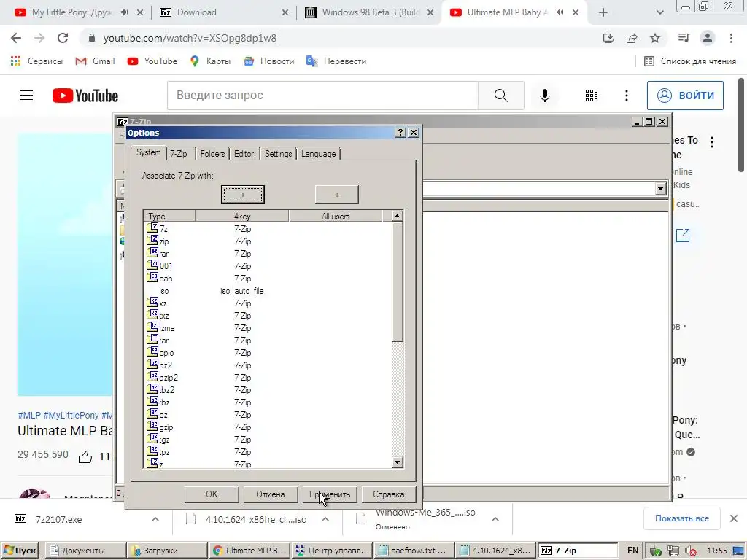The height and width of the screenshot is (560, 747).
Task: Click the file type list scrollbar thumb
Action: tap(398, 282)
